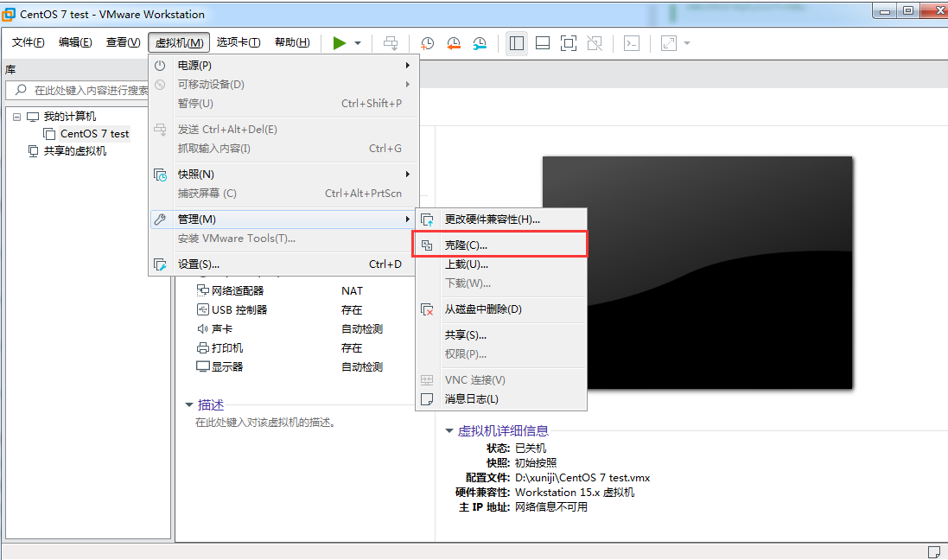Click the config file path D:\xuniji\CentOS 7 test.vmx
The height and width of the screenshot is (560, 948).
tap(582, 477)
